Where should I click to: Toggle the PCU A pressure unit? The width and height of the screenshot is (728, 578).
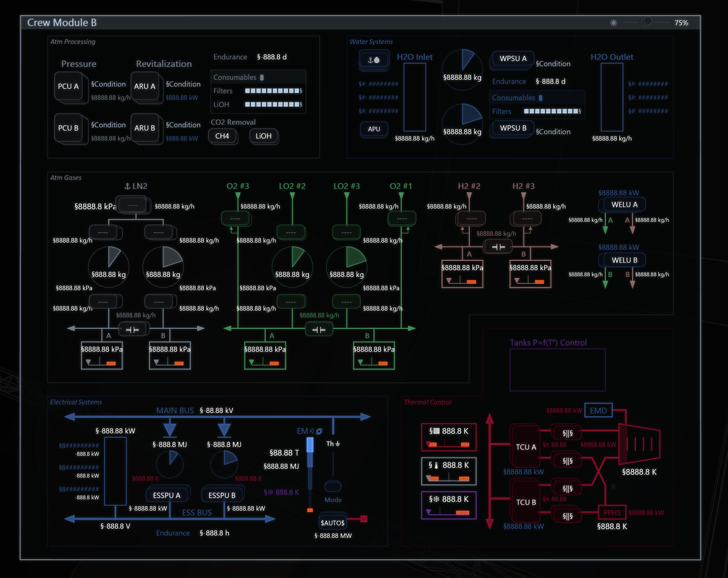pyautogui.click(x=68, y=86)
